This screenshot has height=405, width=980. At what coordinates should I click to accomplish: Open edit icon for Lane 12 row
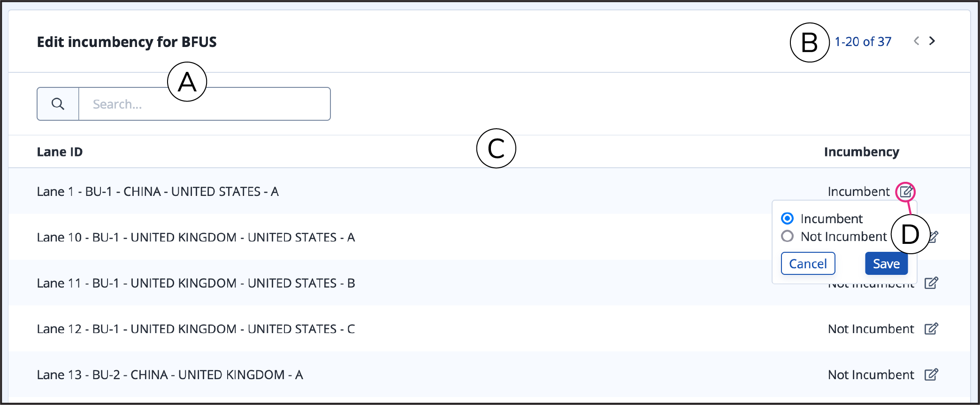tap(931, 329)
